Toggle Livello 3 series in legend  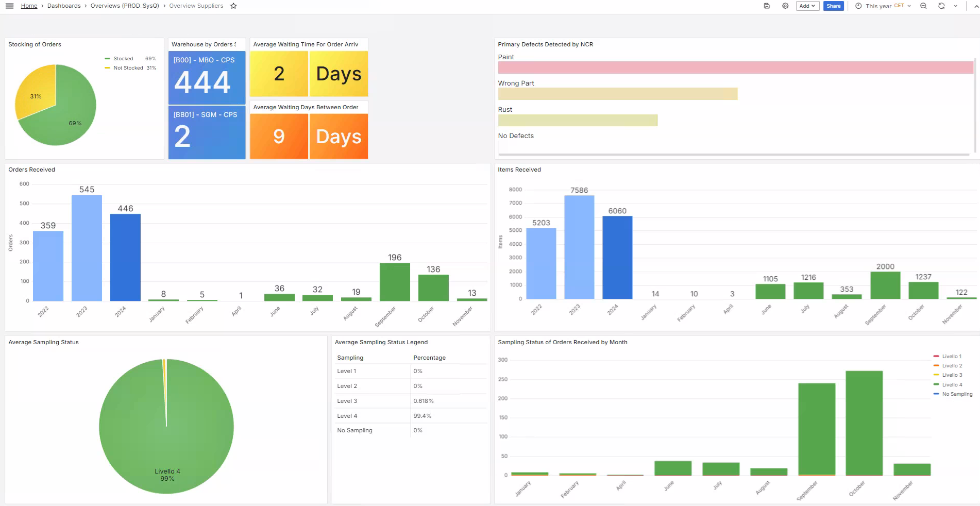[952, 375]
